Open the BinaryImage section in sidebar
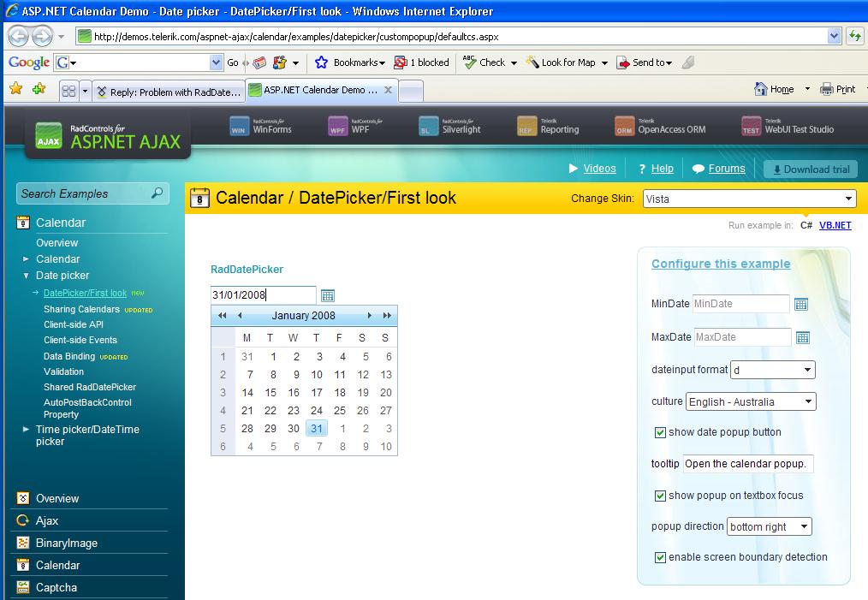 click(67, 543)
